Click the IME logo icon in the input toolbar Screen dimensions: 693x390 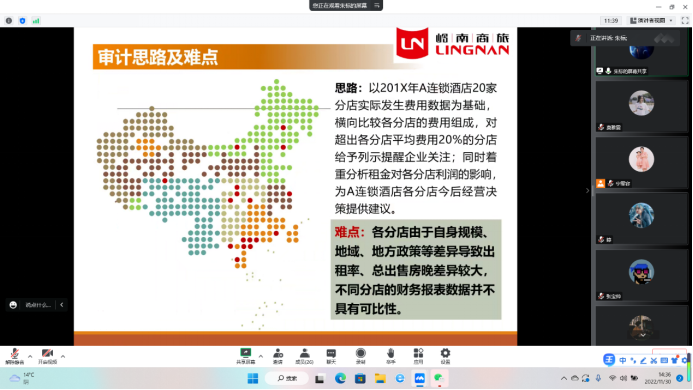click(609, 360)
